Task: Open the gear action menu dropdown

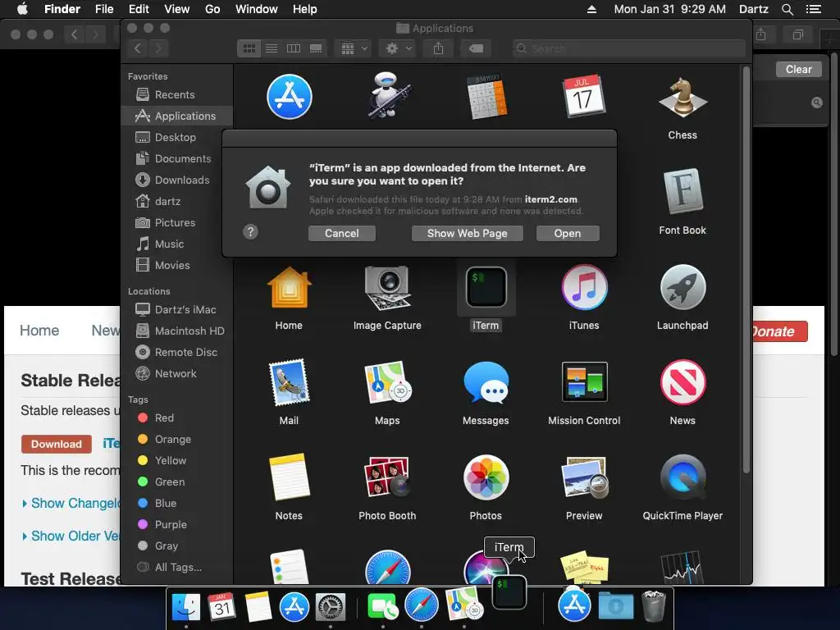Action: tap(398, 48)
